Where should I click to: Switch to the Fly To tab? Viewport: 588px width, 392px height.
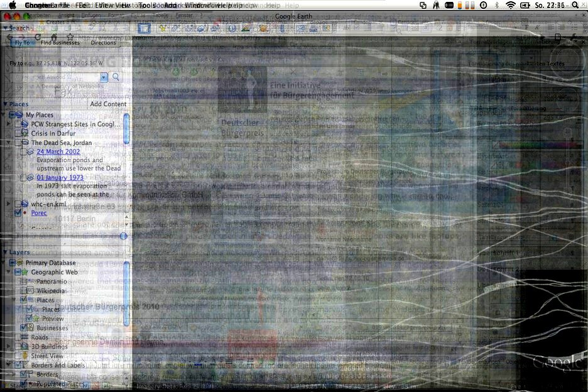coord(22,43)
